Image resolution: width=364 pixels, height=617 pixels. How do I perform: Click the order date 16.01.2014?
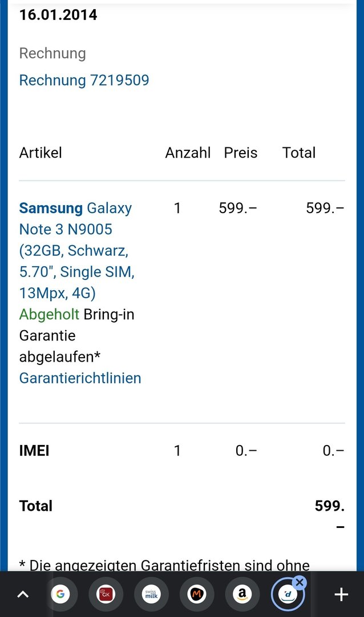(58, 15)
